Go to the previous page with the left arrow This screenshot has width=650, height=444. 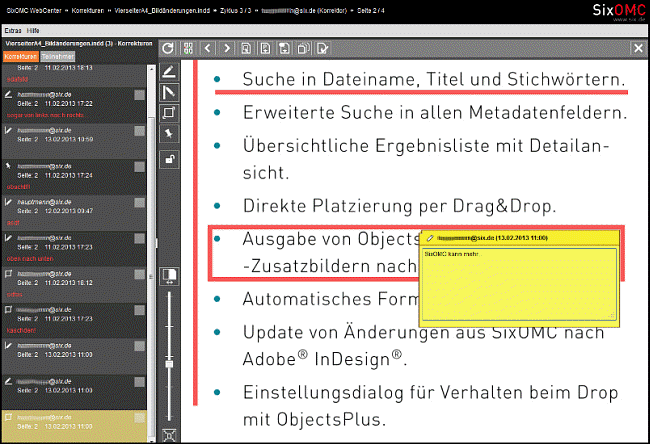coord(208,49)
